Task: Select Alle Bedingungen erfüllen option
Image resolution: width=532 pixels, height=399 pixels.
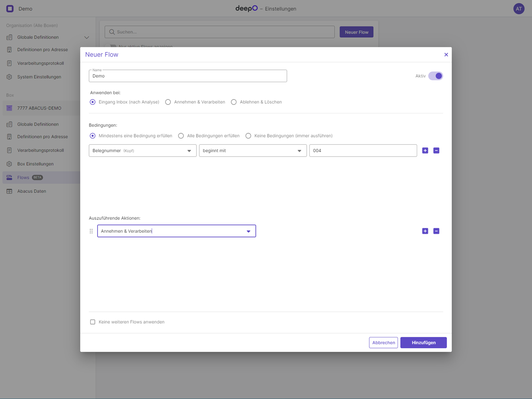Action: [x=181, y=136]
